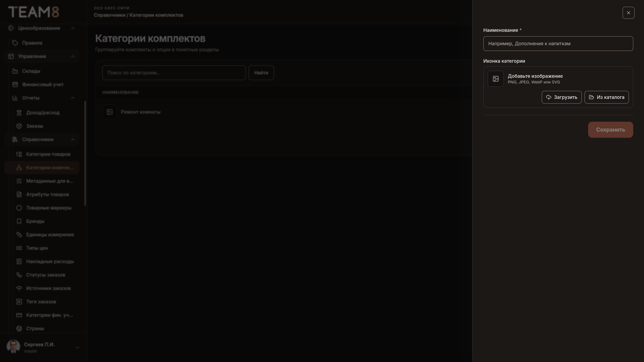Click the Справочники breadcrumb link
644x362 pixels.
(110, 15)
